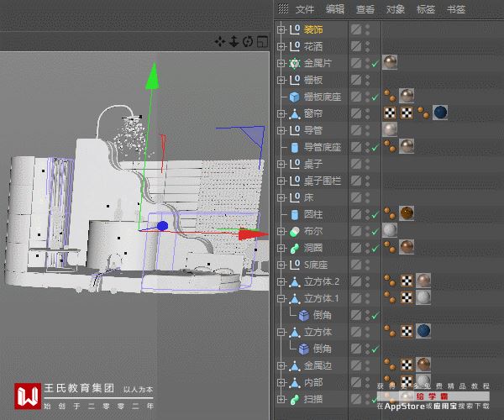Click the phong tag of 洞圆
504x420 pixels.
pyautogui.click(x=390, y=247)
